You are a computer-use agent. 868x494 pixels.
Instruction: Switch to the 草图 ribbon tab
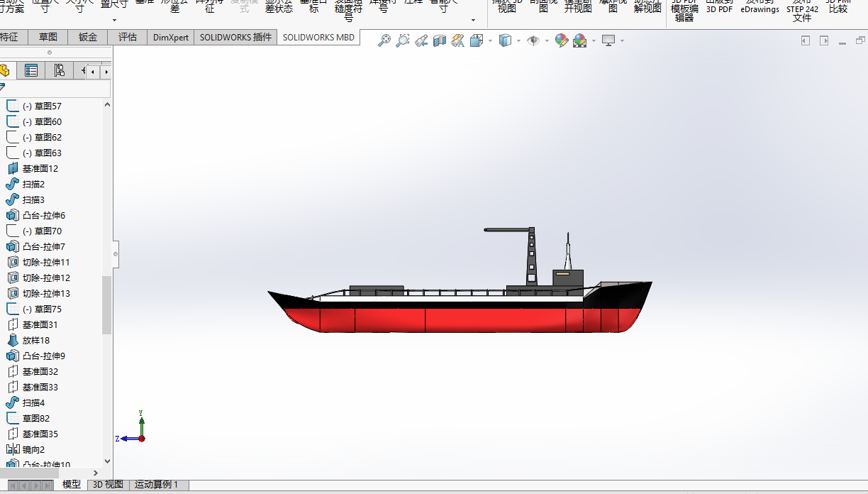pos(48,37)
